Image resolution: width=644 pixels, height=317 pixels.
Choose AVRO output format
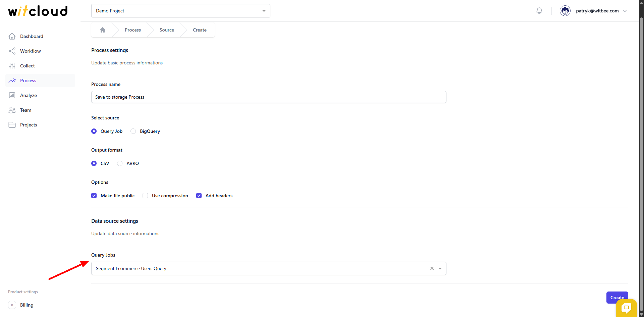(120, 163)
